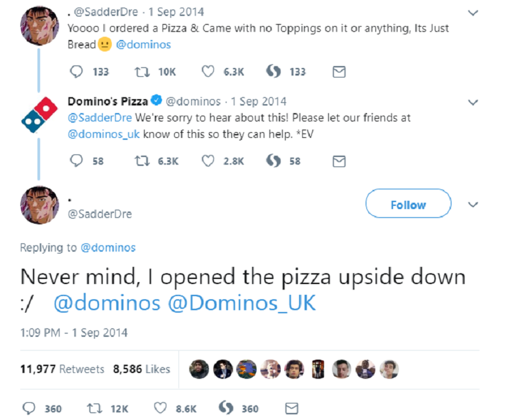The height and width of the screenshot is (420, 508).
Task: Retweet the Domino's Pizza support reply
Action: 143,161
